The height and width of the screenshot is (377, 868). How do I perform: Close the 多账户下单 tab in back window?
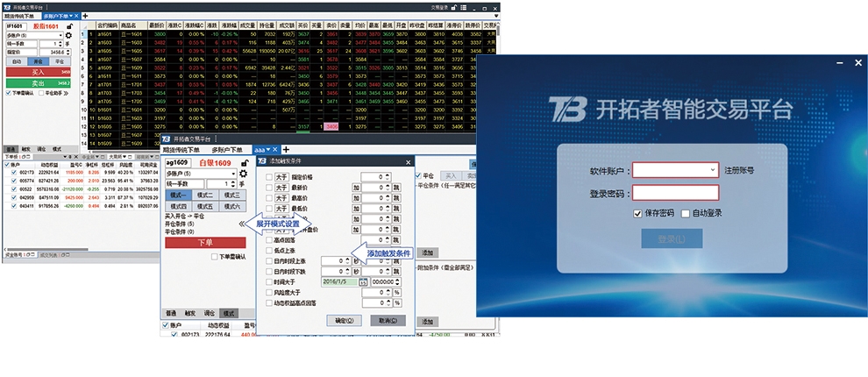pos(77,16)
